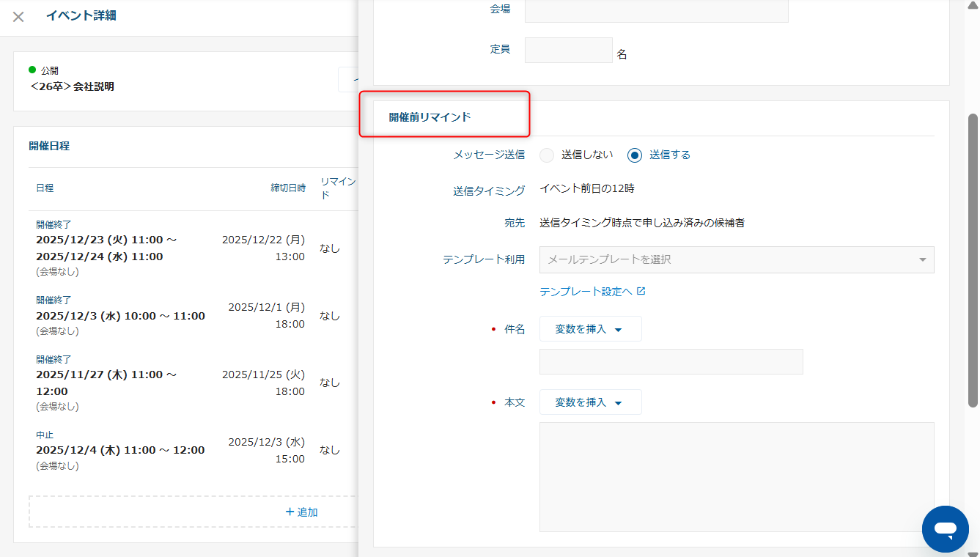Click the external link icon beside テンプレート設定へ

tap(641, 291)
